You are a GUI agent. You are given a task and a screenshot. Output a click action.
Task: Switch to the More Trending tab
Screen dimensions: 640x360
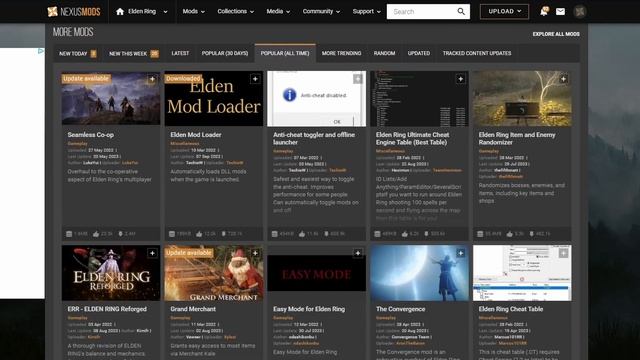pyautogui.click(x=341, y=53)
